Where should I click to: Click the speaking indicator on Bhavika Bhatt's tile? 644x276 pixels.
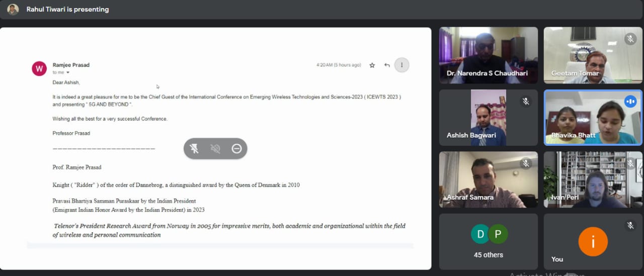(x=630, y=102)
